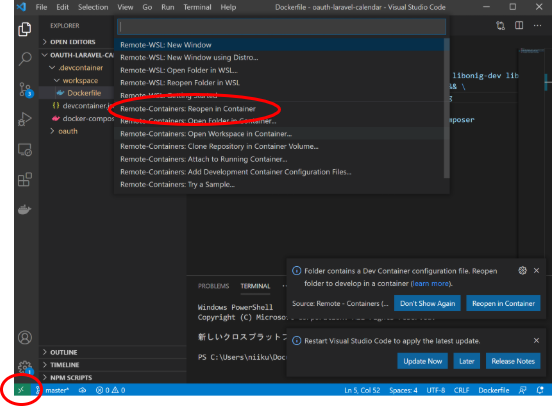The image size is (554, 406).
Task: Click the command palette input field
Action: pos(282,27)
